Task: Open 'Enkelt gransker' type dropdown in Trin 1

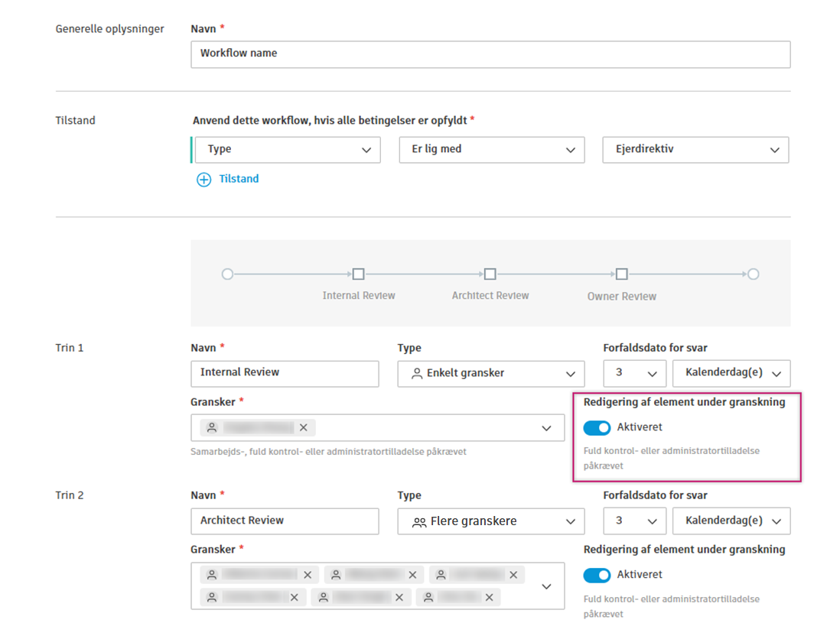Action: (x=491, y=374)
